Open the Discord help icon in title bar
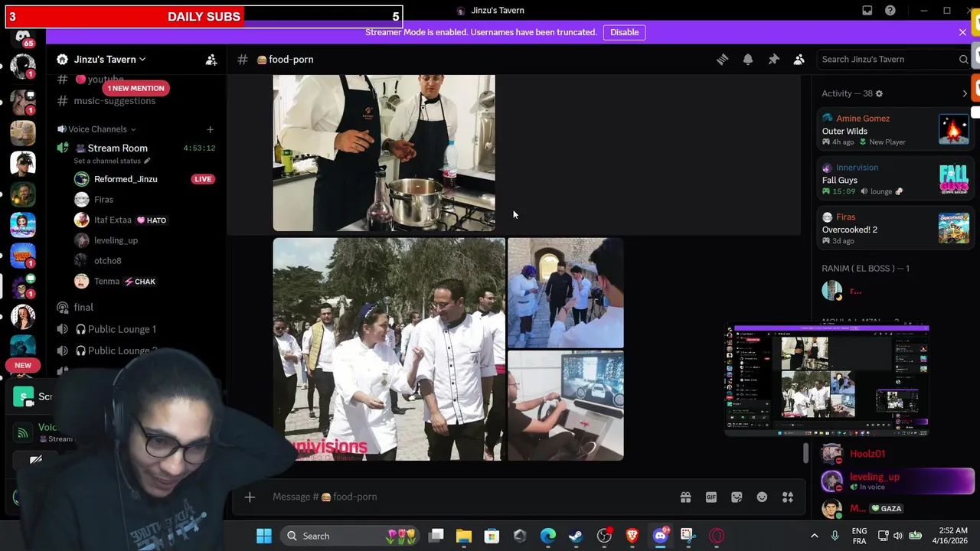The image size is (980, 551). tap(890, 11)
